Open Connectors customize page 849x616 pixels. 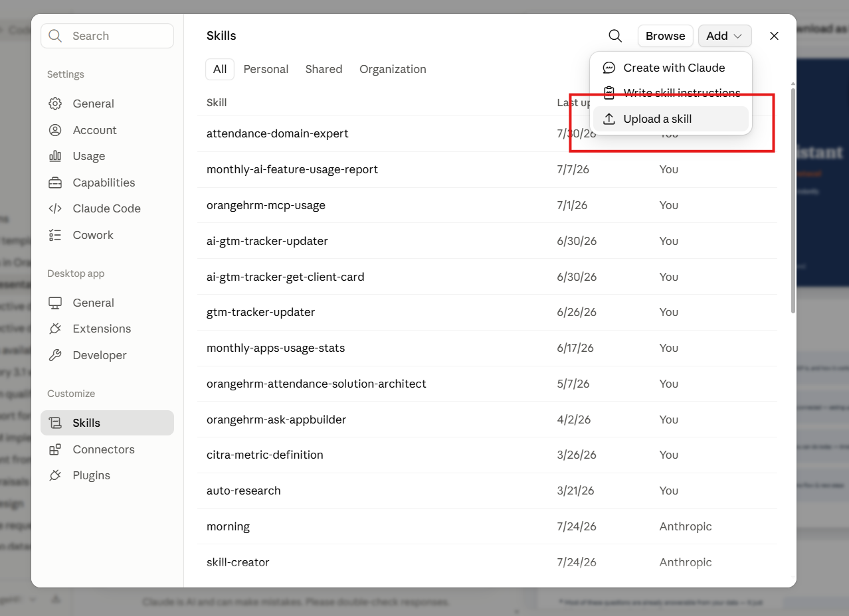click(x=107, y=449)
